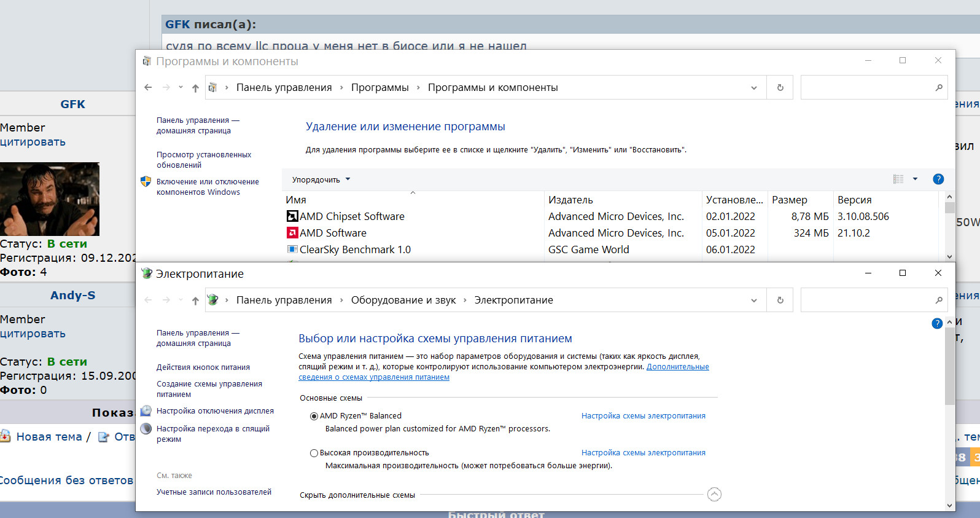The image size is (980, 518).
Task: Click the Электропитание window vertical scrollbar thumb
Action: (950, 367)
